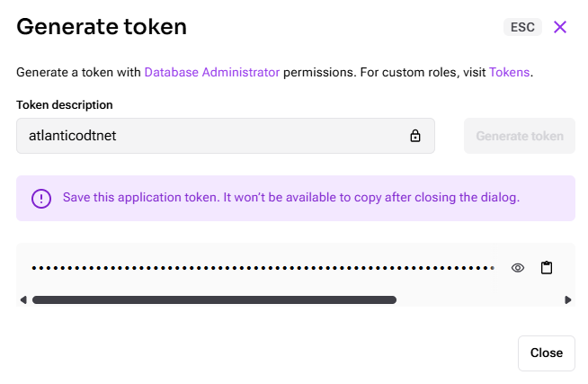Click the right scroll arrow under the token
The width and height of the screenshot is (588, 384).
(568, 300)
